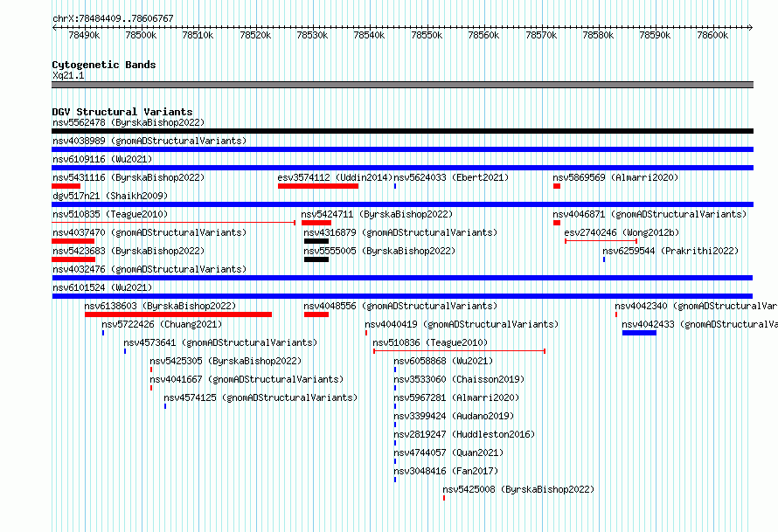Screen dimensions: 778x532
Task: Click the nsv4573641 gnomAD variant label
Action: pos(220,342)
